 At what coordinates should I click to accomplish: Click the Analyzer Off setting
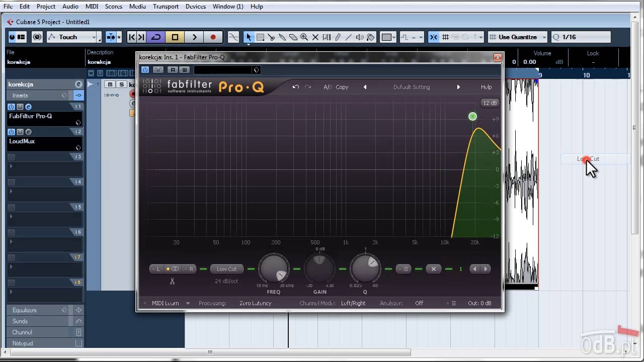(419, 303)
